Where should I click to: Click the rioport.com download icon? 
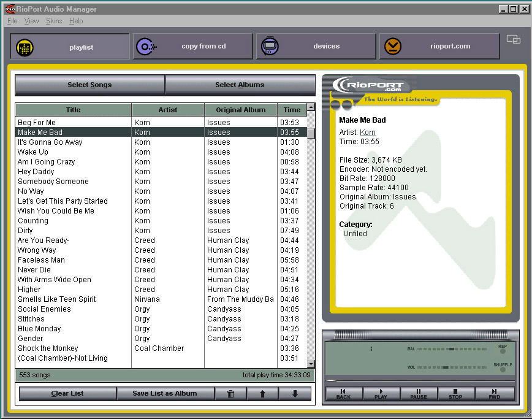click(393, 46)
